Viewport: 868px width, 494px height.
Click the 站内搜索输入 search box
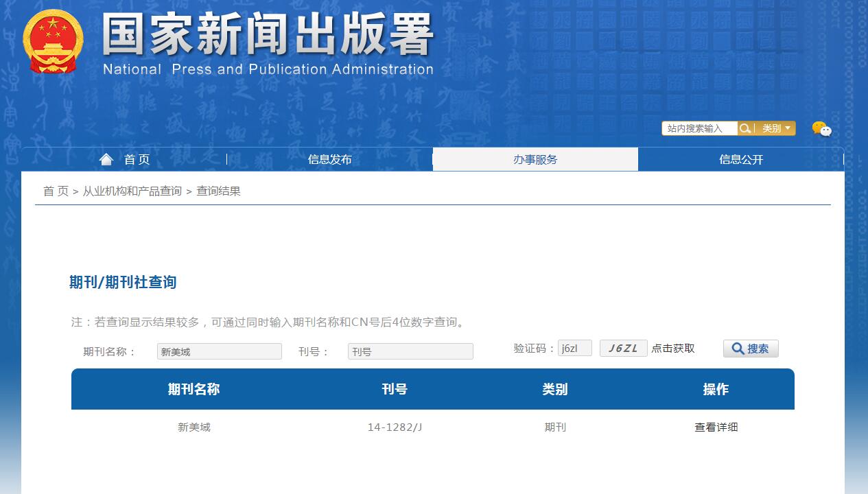(x=699, y=128)
